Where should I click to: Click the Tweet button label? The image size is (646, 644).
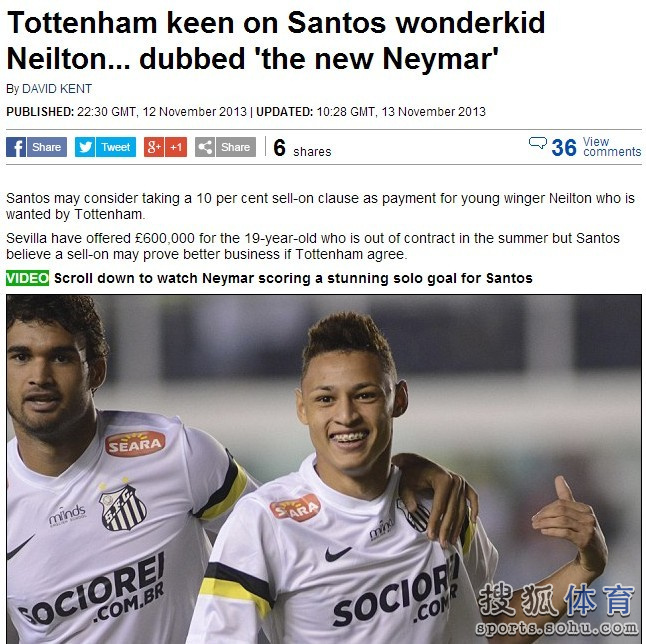coord(116,147)
